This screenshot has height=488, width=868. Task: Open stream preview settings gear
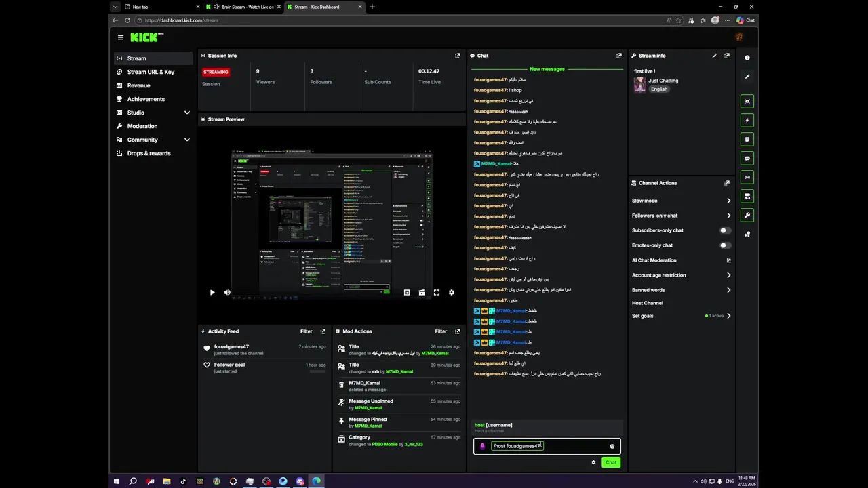pos(452,293)
